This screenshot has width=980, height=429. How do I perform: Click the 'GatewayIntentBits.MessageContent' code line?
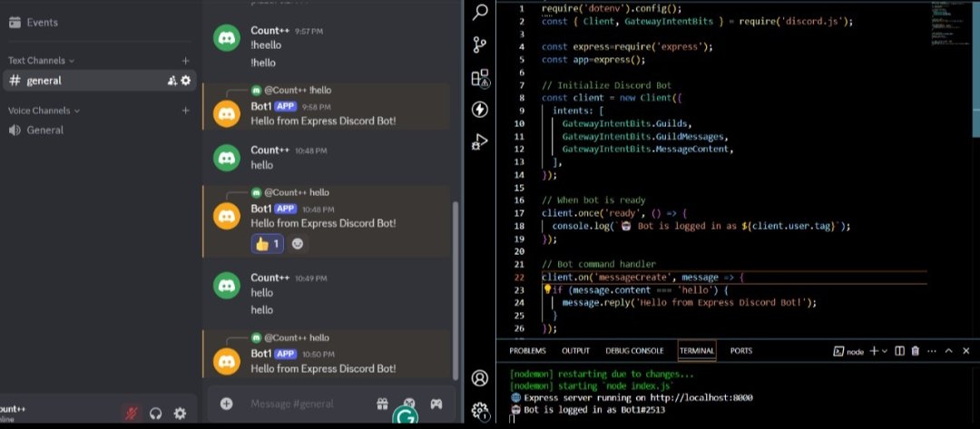[648, 150]
